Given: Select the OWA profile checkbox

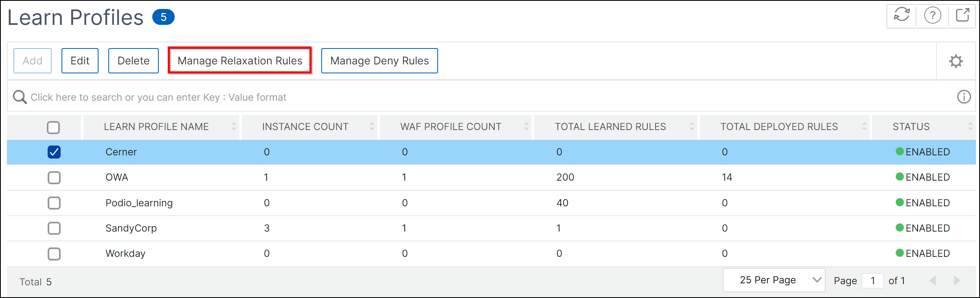Looking at the screenshot, I should 54,177.
